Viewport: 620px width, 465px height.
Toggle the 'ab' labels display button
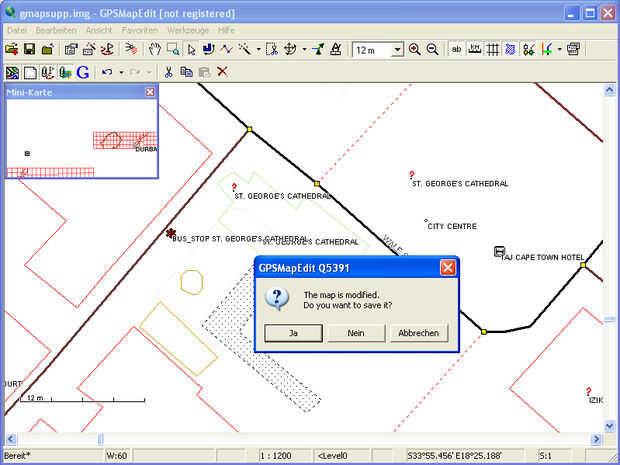(456, 49)
